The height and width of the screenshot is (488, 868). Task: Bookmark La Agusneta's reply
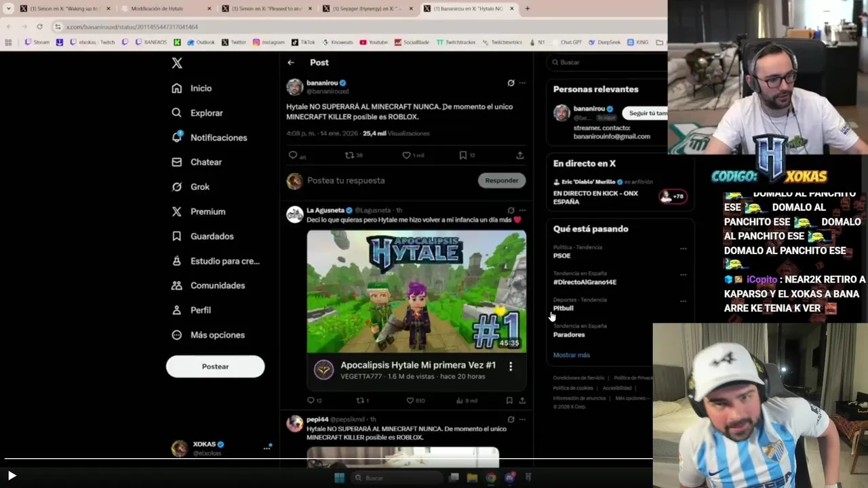tap(509, 401)
